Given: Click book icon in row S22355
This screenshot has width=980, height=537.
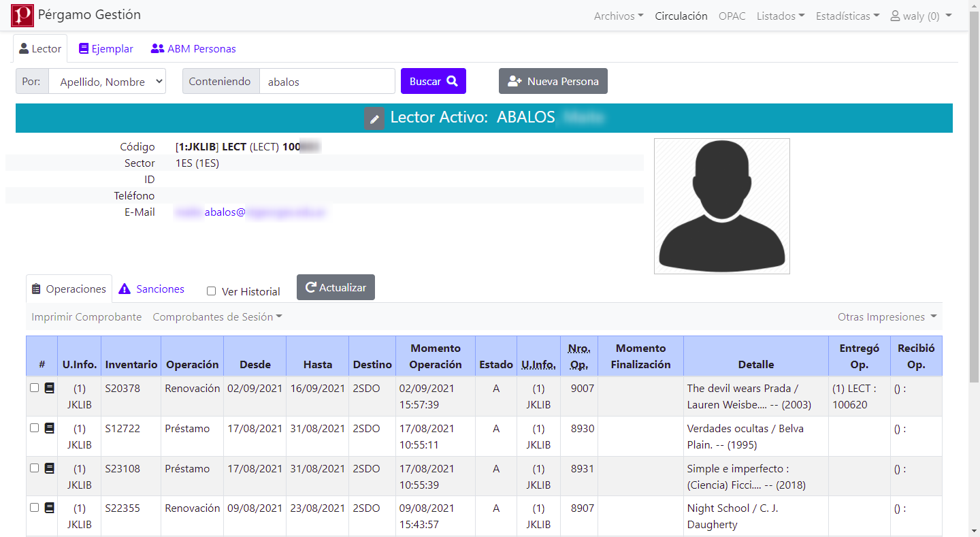Looking at the screenshot, I should pos(49,508).
